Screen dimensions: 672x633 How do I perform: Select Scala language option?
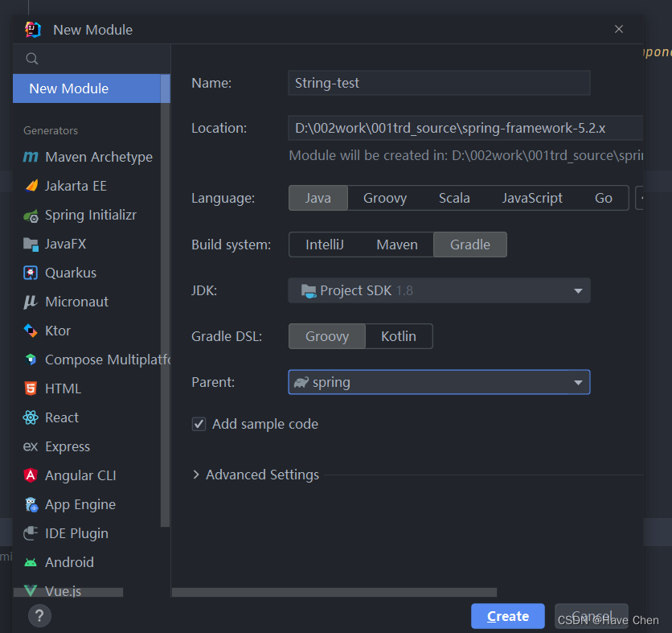[454, 198]
